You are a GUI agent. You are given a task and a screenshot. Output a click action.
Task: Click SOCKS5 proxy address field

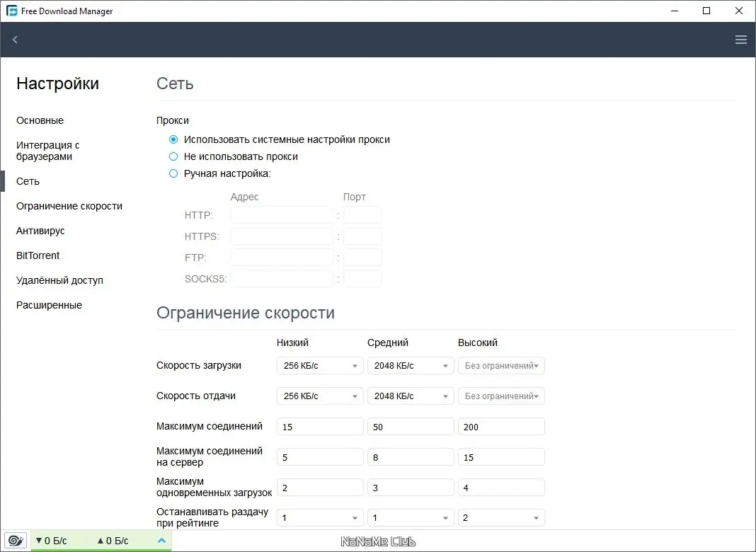tap(282, 279)
